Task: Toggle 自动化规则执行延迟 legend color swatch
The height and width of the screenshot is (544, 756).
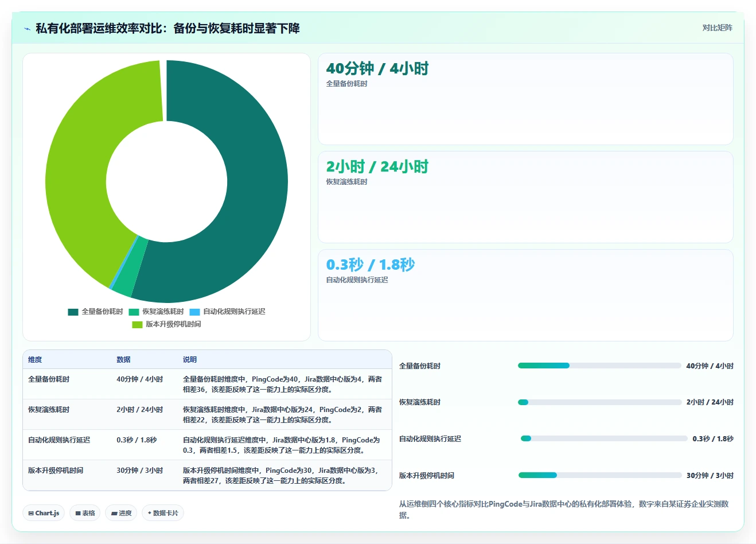Action: tap(194, 312)
